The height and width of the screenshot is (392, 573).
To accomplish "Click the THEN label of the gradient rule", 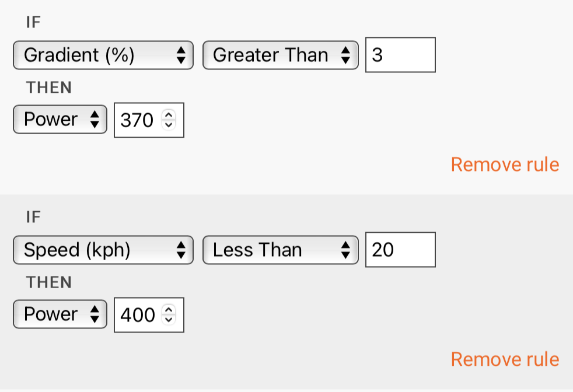I will coord(49,88).
